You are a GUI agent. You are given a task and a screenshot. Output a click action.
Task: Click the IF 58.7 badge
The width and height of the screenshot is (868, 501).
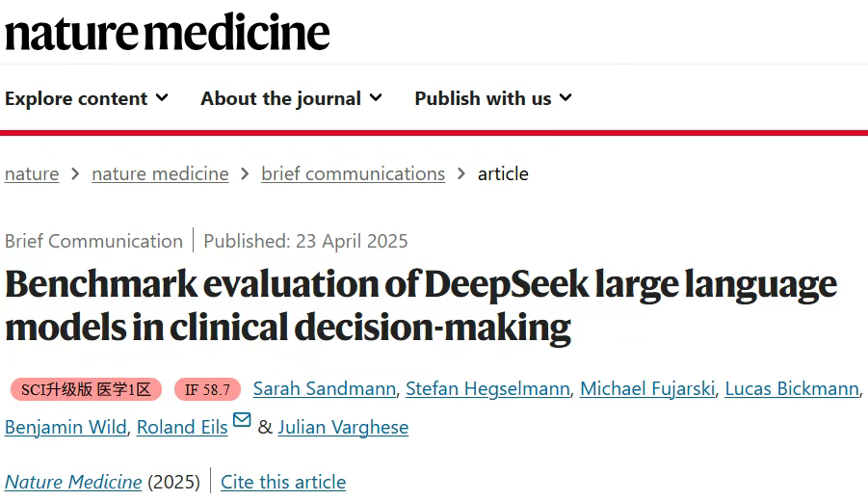[207, 390]
